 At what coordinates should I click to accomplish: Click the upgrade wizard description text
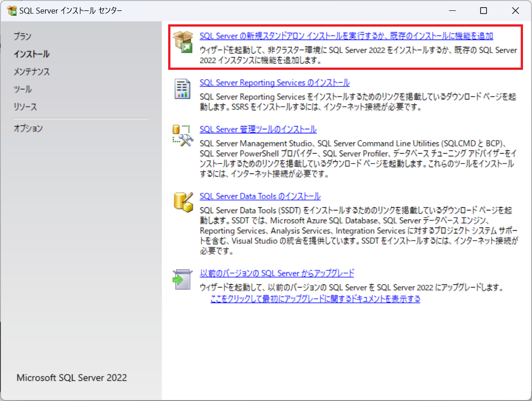coord(351,287)
